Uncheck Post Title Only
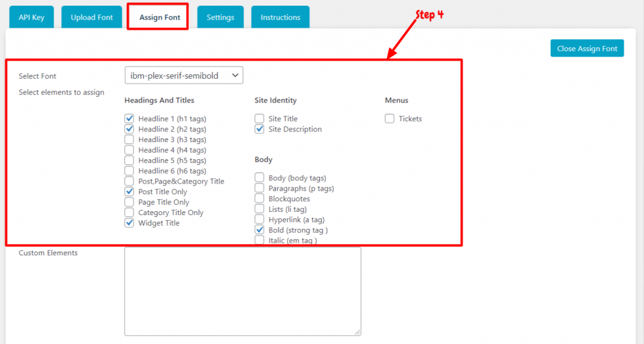 point(130,192)
